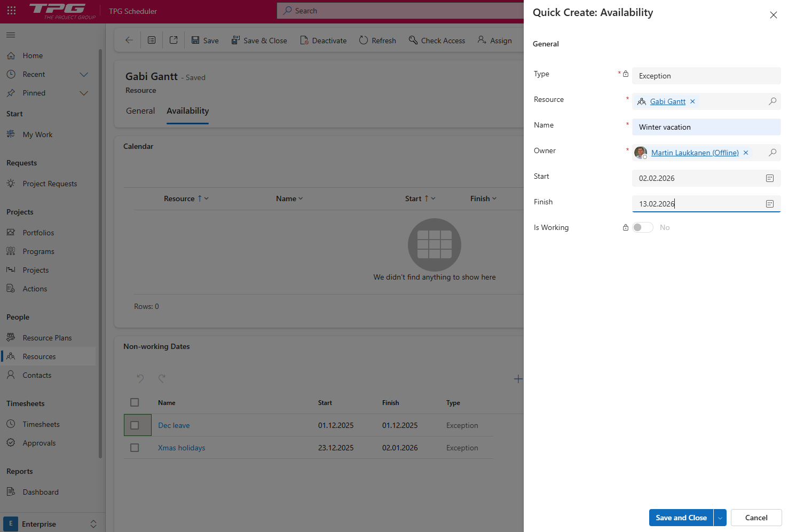Open the Finish date picker calendar
This screenshot has width=788, height=532.
point(769,203)
